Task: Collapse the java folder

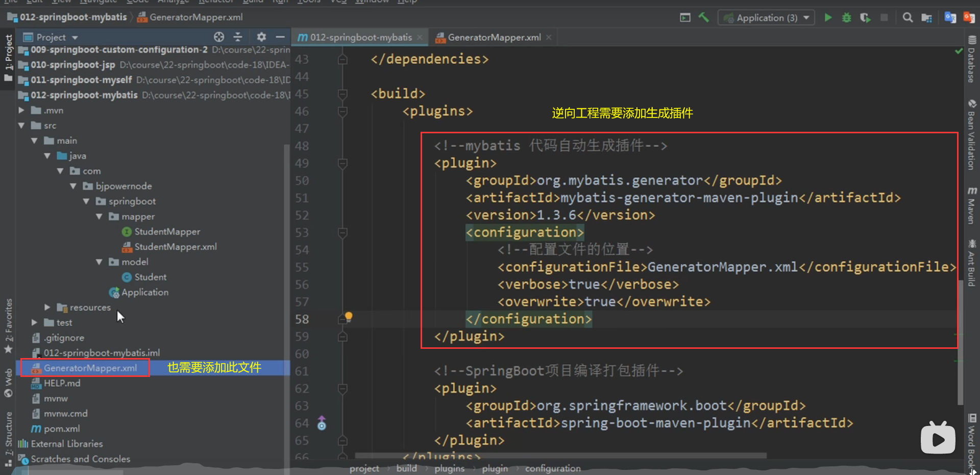Action: pos(47,156)
